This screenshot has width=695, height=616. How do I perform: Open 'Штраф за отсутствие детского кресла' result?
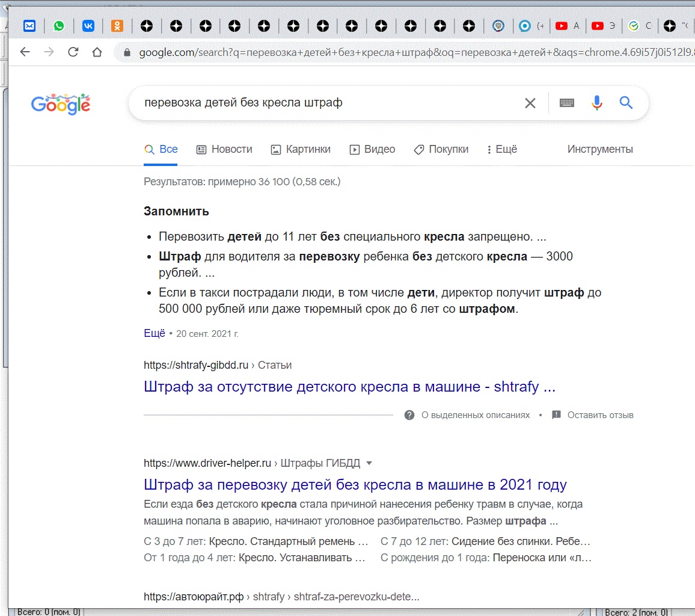[349, 387]
